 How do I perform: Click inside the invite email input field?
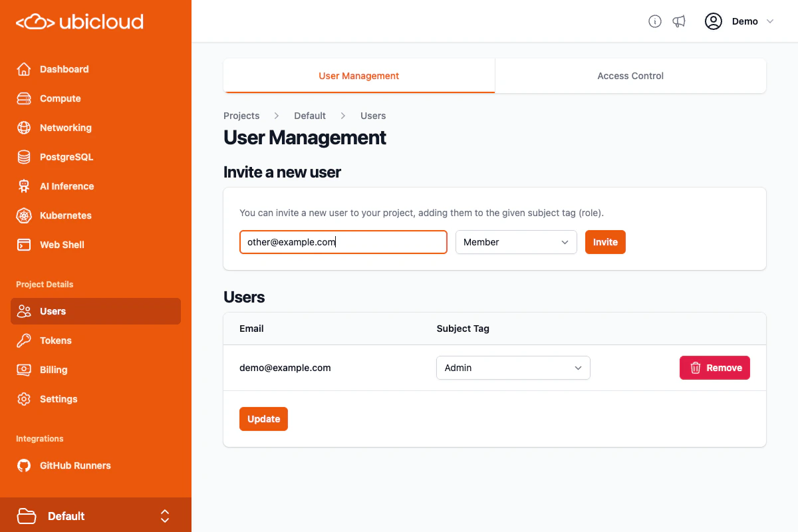pos(343,242)
